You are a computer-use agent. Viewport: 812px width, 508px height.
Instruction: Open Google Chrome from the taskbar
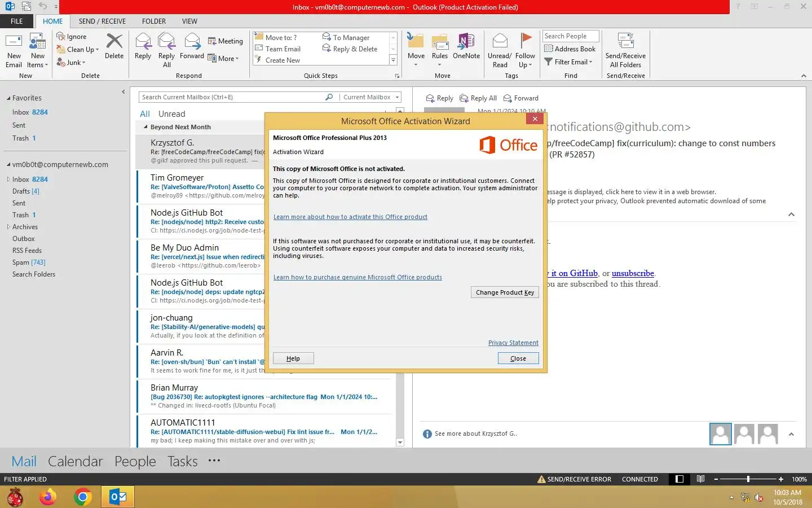83,497
